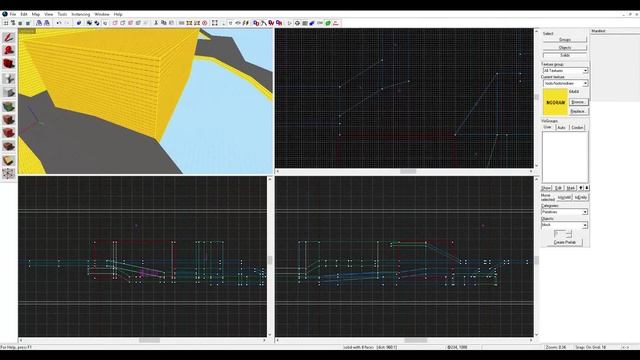Screen dimensions: 640x360
Task: Open the Objects dropdown
Action: point(565,225)
